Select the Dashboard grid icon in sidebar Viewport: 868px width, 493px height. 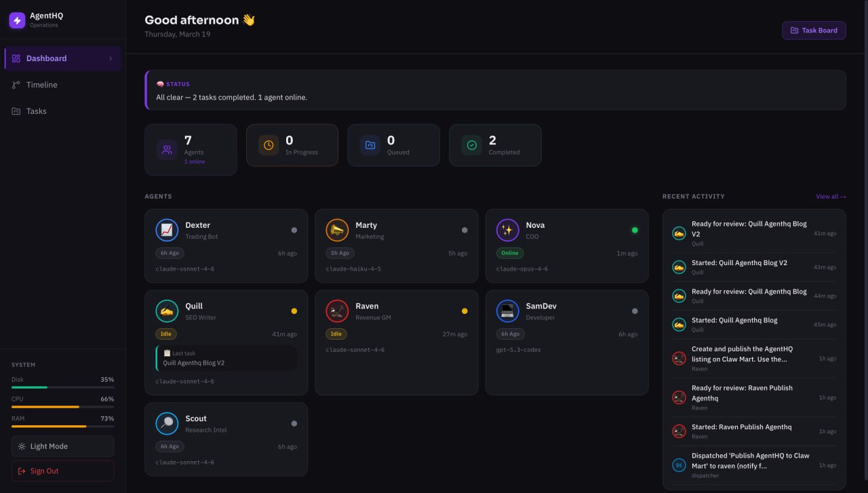coord(16,58)
